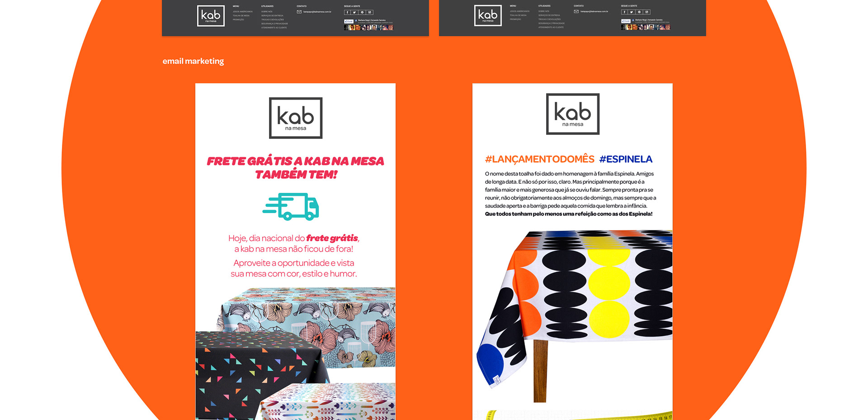Click the teal delivery truck icon
The image size is (868, 420).
(291, 206)
